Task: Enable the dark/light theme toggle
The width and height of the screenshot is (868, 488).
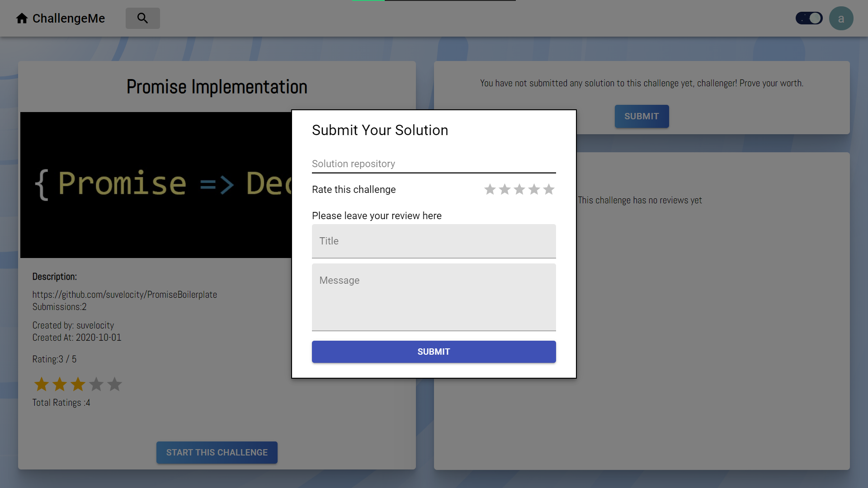Action: point(810,18)
